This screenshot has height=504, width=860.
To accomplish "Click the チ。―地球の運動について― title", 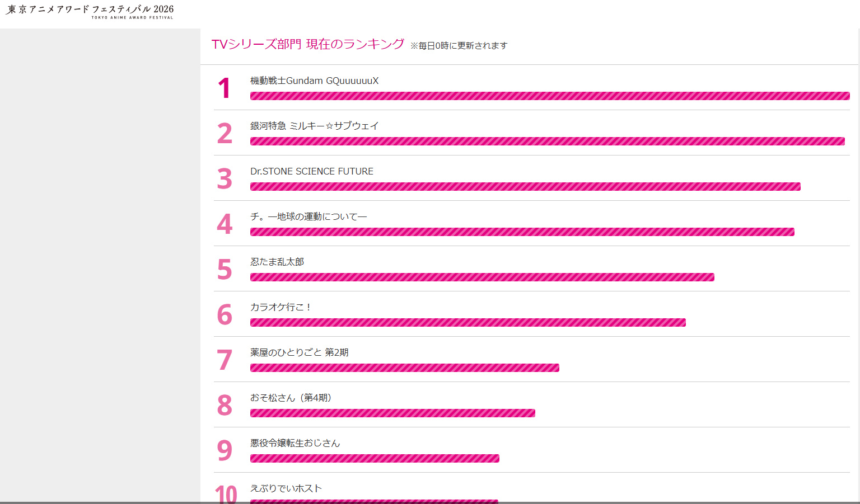I will (308, 216).
